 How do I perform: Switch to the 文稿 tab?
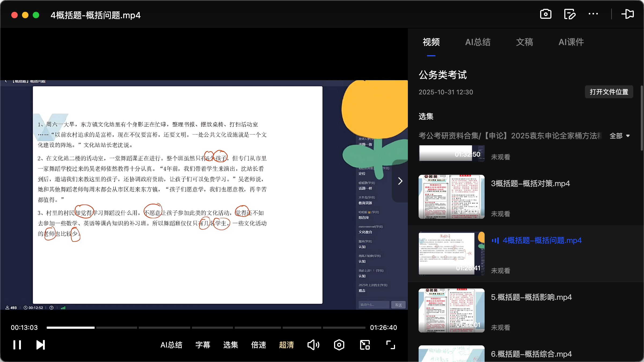pos(524,42)
